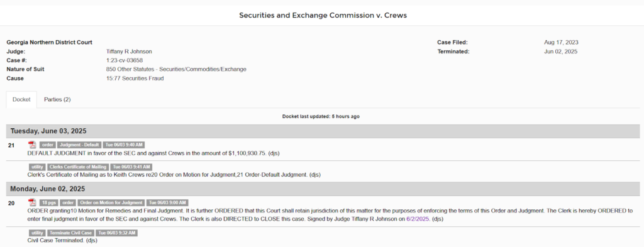Click the Tue 06/03 9:00 AM timestamp
Viewport: 644px width, 247px height.
point(167,202)
